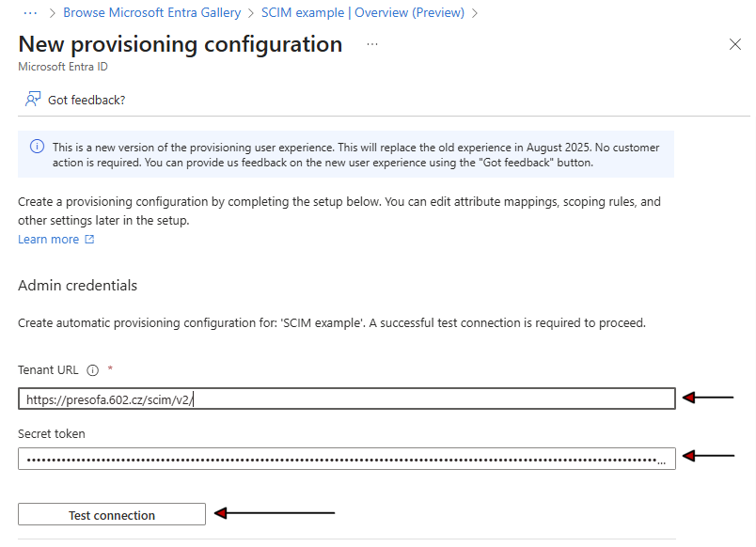
Task: Click the Tenant URL field label
Action: tap(48, 369)
